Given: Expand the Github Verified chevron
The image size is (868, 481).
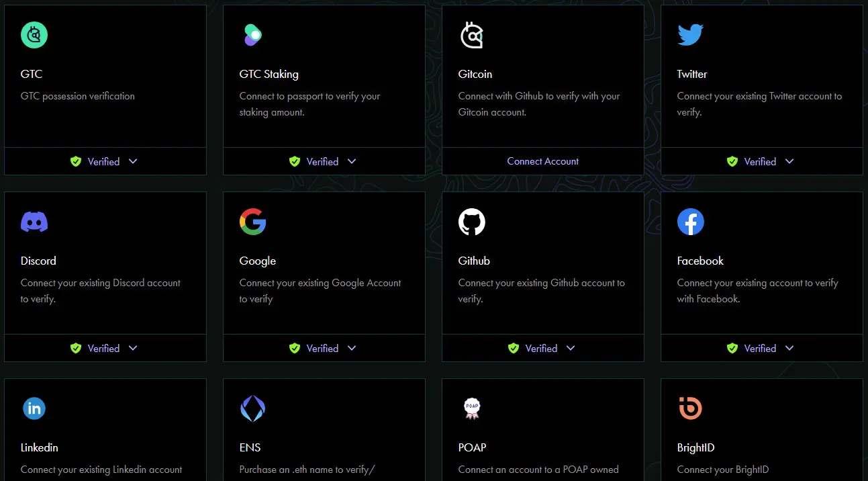Looking at the screenshot, I should pos(571,348).
